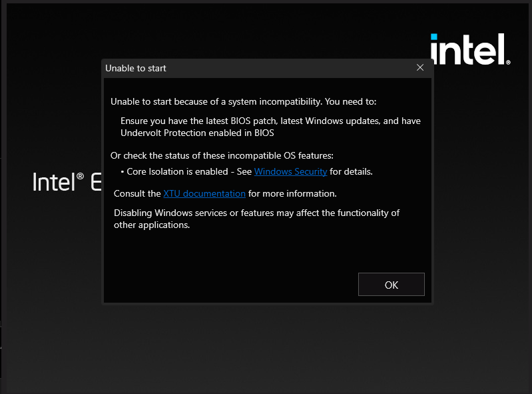Click the "latest BIOS patch" instruction line
The width and height of the screenshot is (532, 394).
(x=270, y=121)
